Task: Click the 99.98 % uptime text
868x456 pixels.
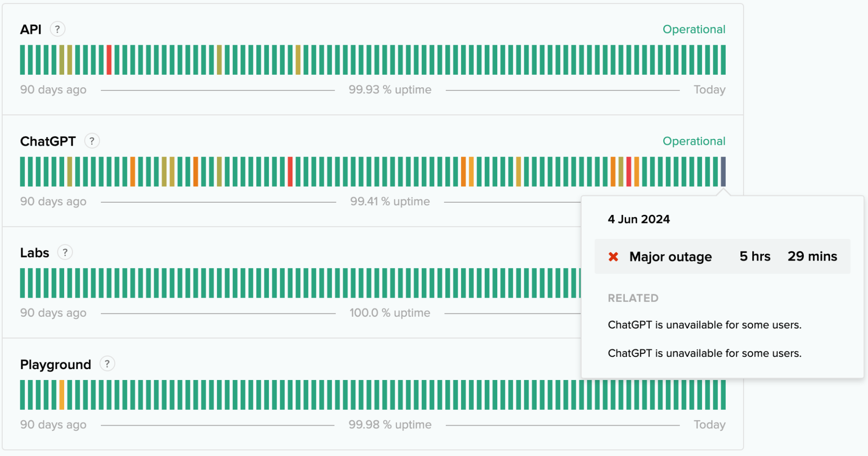Action: click(390, 424)
